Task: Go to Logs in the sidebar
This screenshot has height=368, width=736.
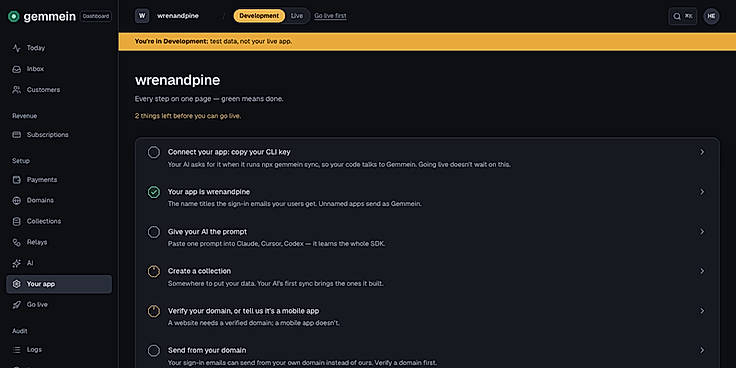Action: (59, 350)
